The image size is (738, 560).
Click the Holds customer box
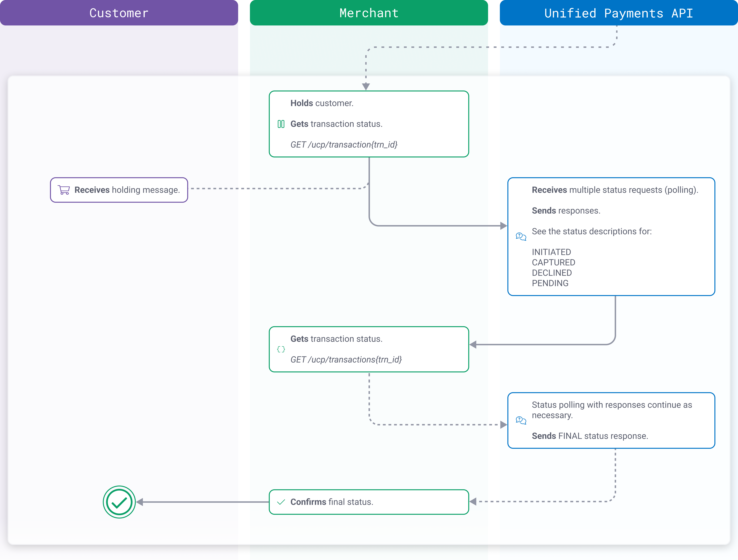(369, 124)
